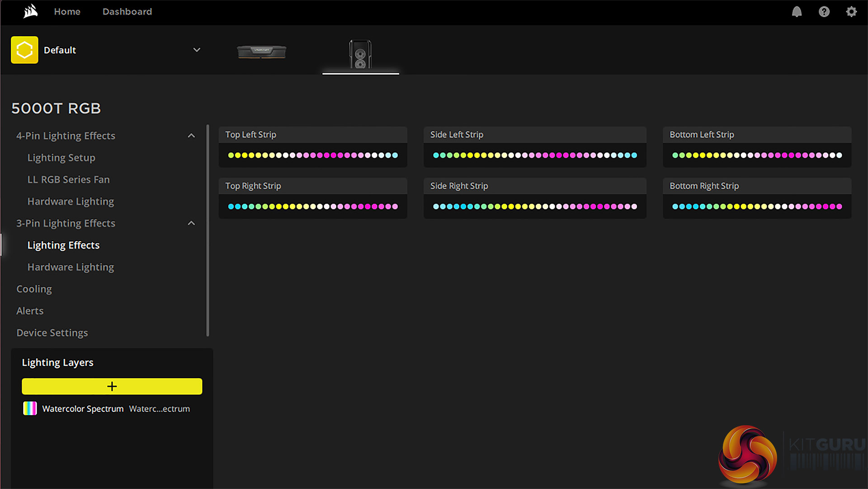Go to the Home tab

tap(67, 12)
